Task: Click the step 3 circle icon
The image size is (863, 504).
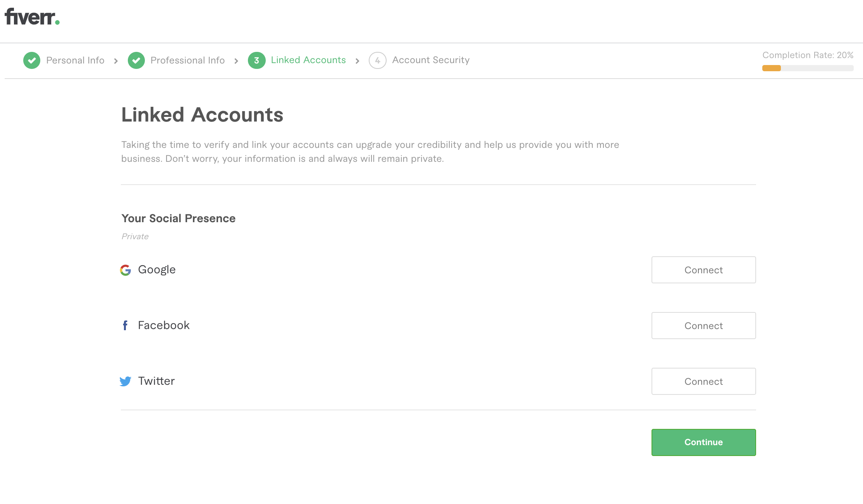Action: pyautogui.click(x=256, y=60)
